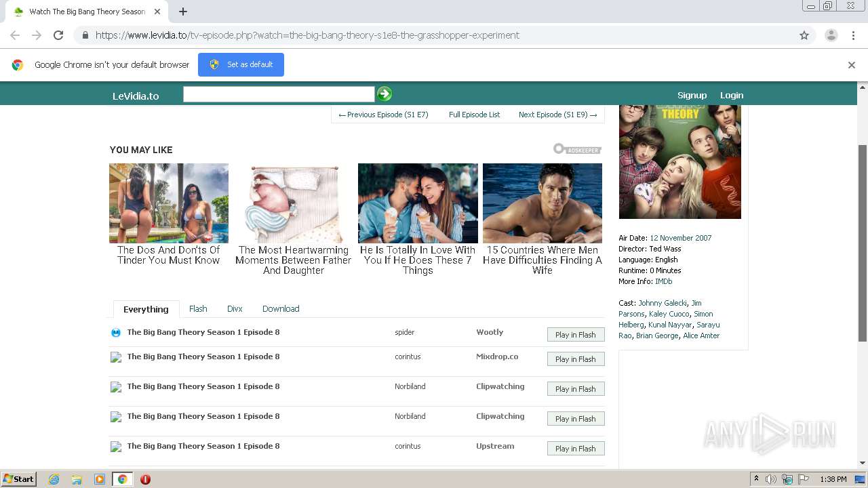Click Play in Flash for Upstream
The image size is (868, 488).
tap(576, 449)
